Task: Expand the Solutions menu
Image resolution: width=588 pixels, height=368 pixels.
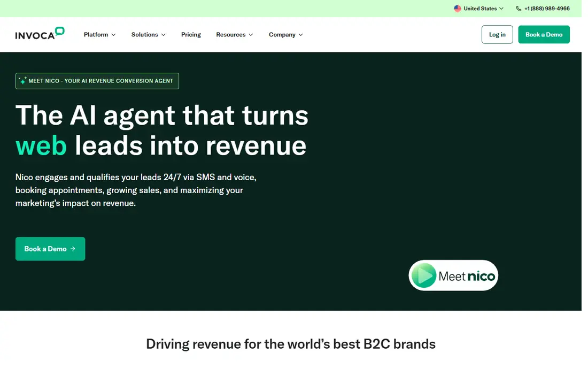Action: [149, 35]
